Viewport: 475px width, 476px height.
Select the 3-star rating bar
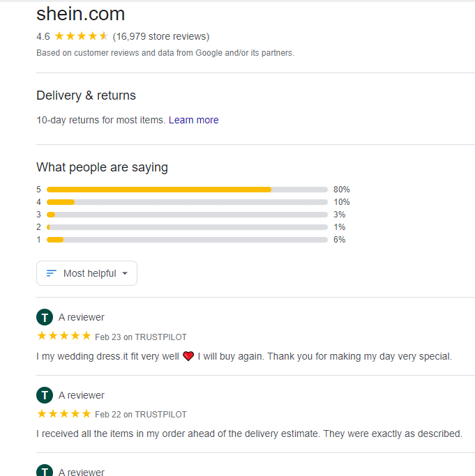click(x=187, y=215)
